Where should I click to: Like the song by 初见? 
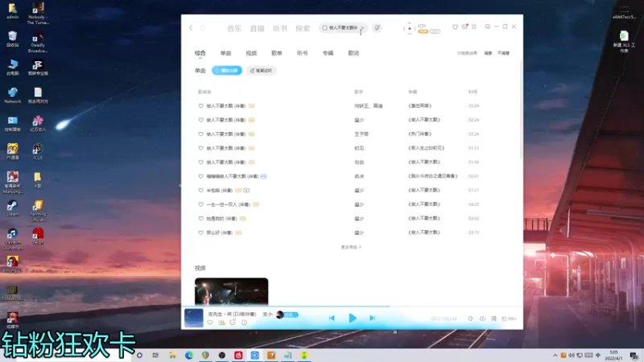click(x=200, y=148)
